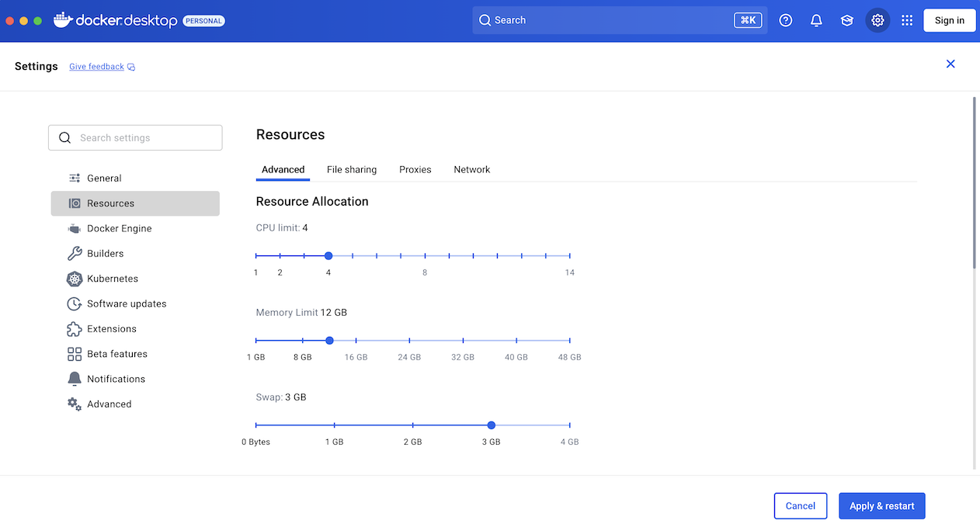Open the Network tab

472,170
